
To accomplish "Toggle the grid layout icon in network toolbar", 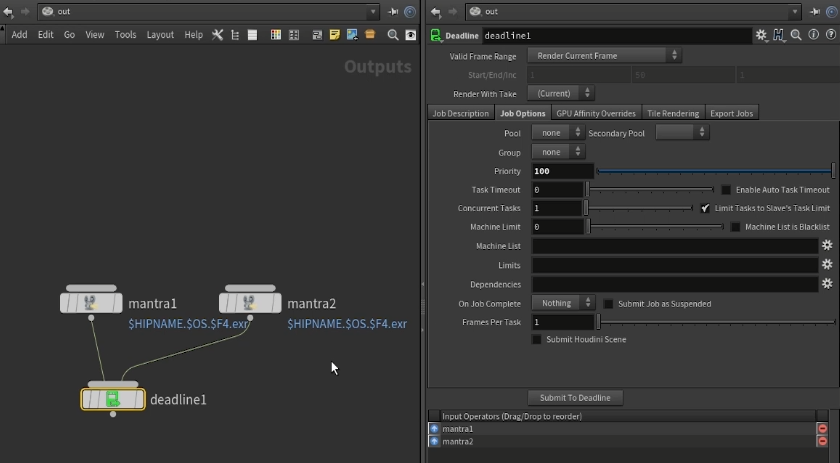I will (294, 35).
